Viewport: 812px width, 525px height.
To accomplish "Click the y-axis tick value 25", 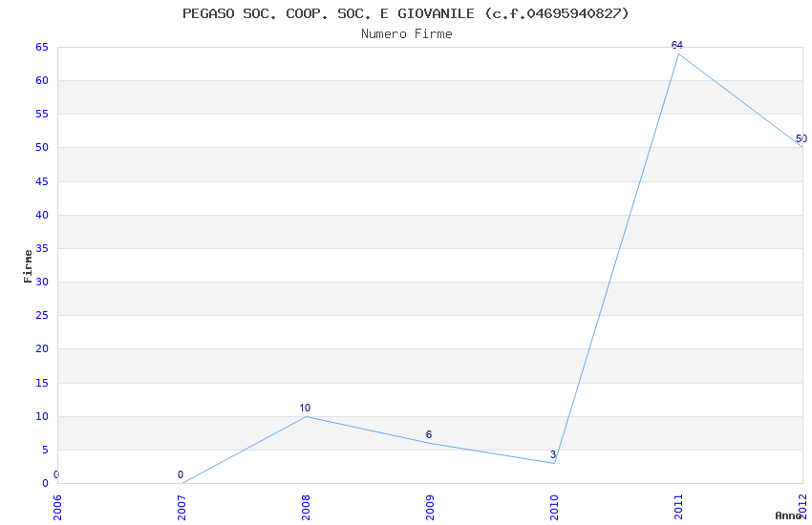I will 42,315.
